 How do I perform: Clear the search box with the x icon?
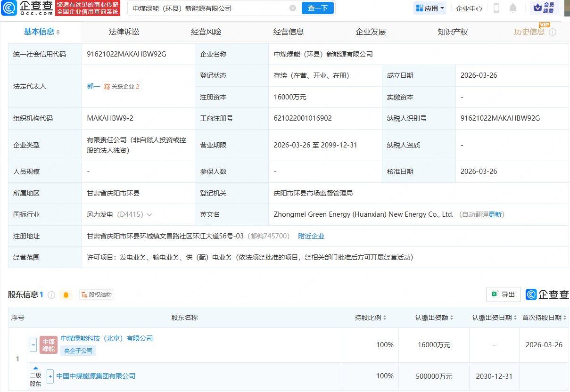293,8
